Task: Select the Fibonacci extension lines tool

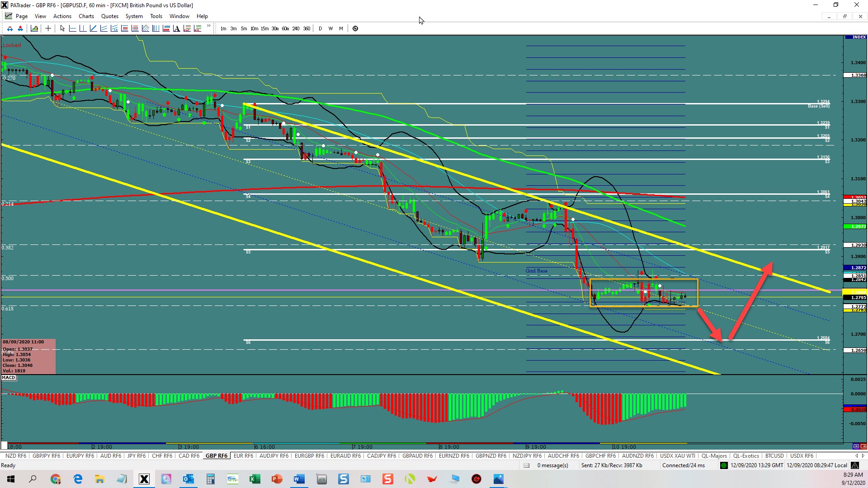Action: point(135,28)
